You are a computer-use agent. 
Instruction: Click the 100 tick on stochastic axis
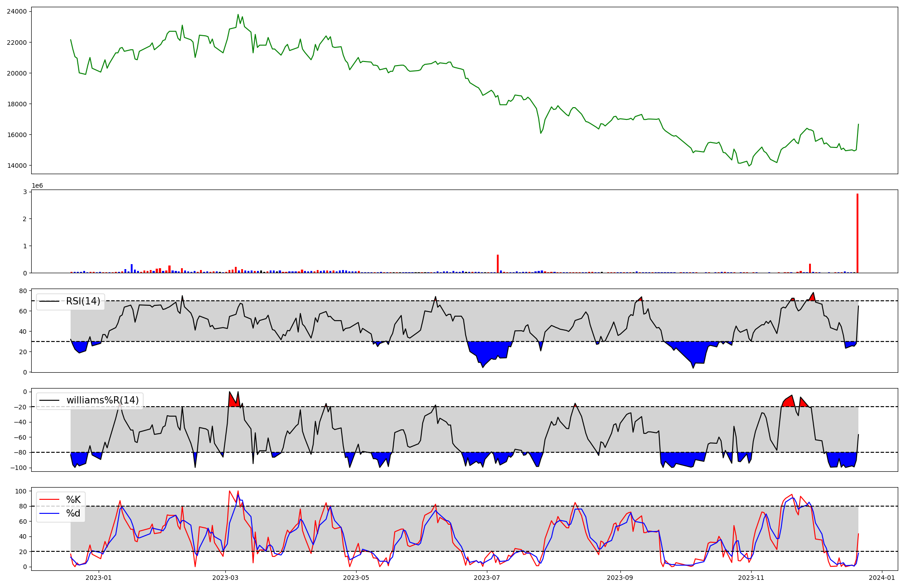(x=21, y=491)
